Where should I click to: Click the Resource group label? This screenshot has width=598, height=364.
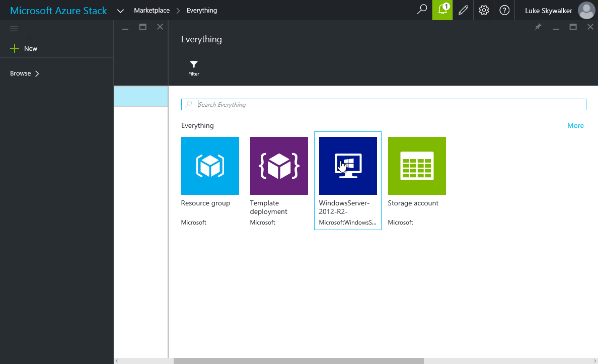coord(205,203)
